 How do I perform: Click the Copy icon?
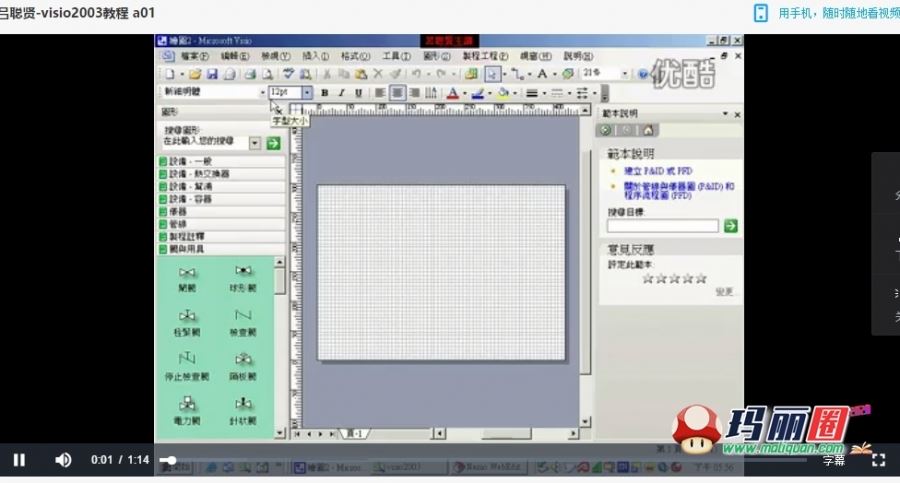click(344, 74)
